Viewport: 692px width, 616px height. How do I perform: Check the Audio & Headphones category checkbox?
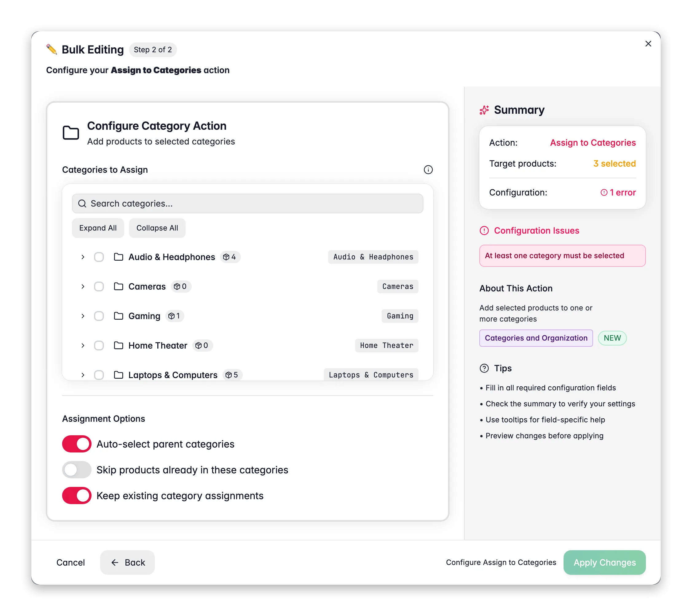99,257
